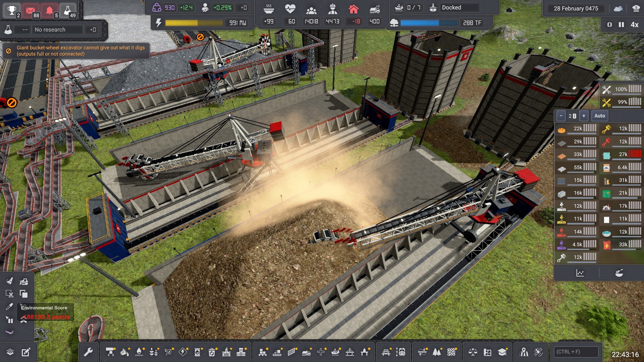Open the rail tracks build category

click(x=386, y=352)
